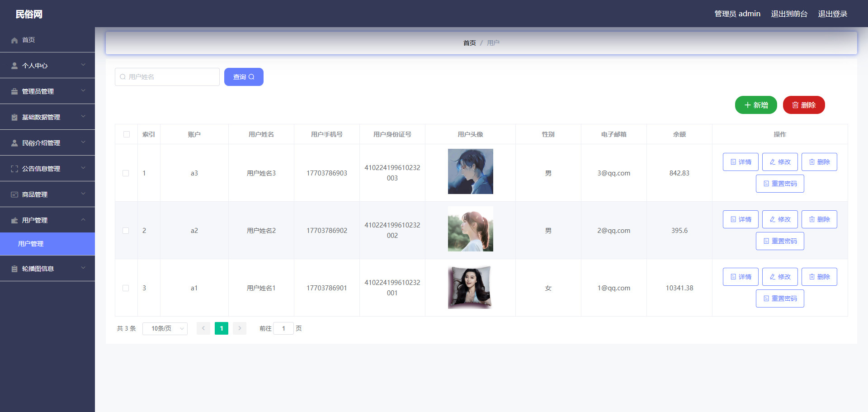Image resolution: width=868 pixels, height=412 pixels.
Task: Click the clipboard icon beside 基础数据管理
Action: pos(14,118)
